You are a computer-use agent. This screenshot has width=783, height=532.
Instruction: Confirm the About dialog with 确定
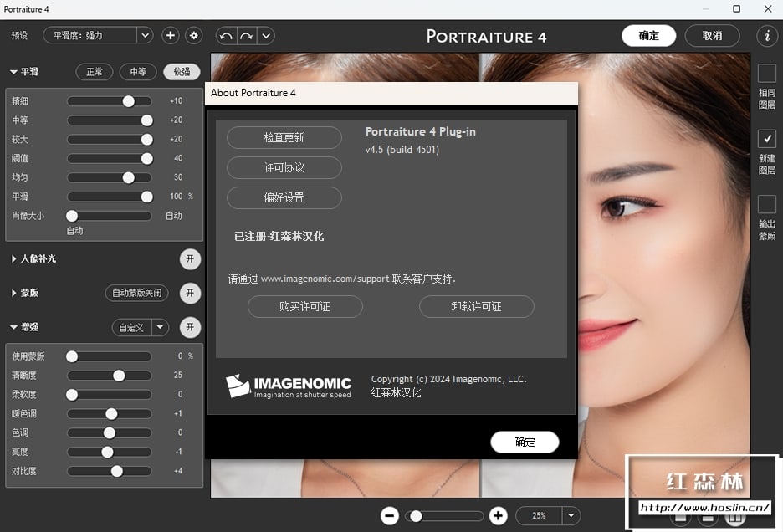(x=525, y=442)
